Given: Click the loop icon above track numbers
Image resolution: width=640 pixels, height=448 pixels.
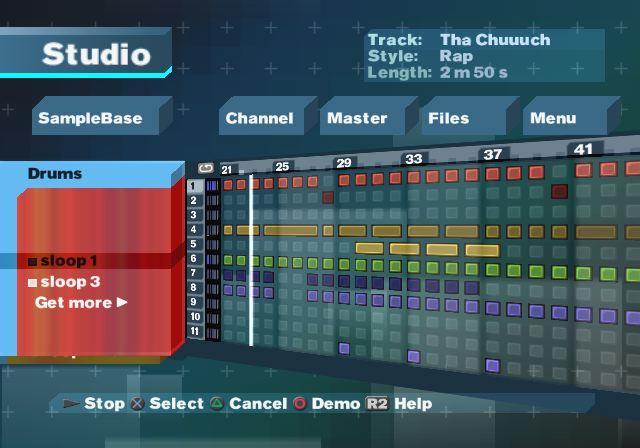Looking at the screenshot, I should (x=206, y=168).
